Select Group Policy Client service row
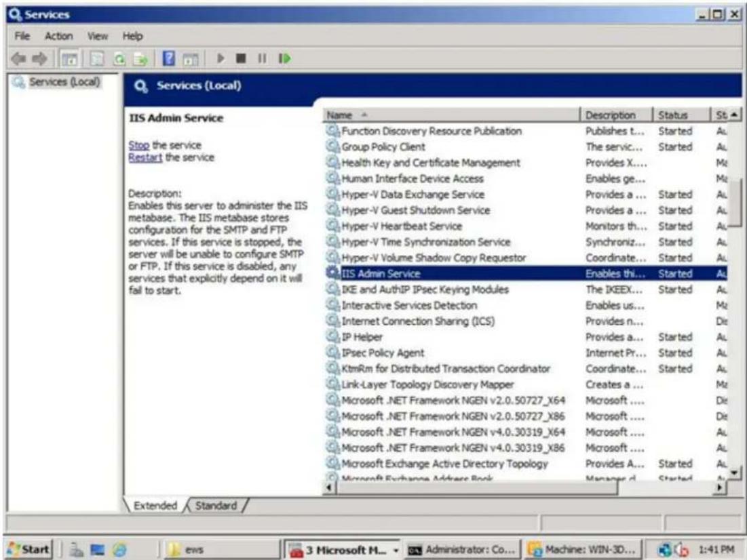Image resolution: width=747 pixels, height=560 pixels. [x=526, y=146]
